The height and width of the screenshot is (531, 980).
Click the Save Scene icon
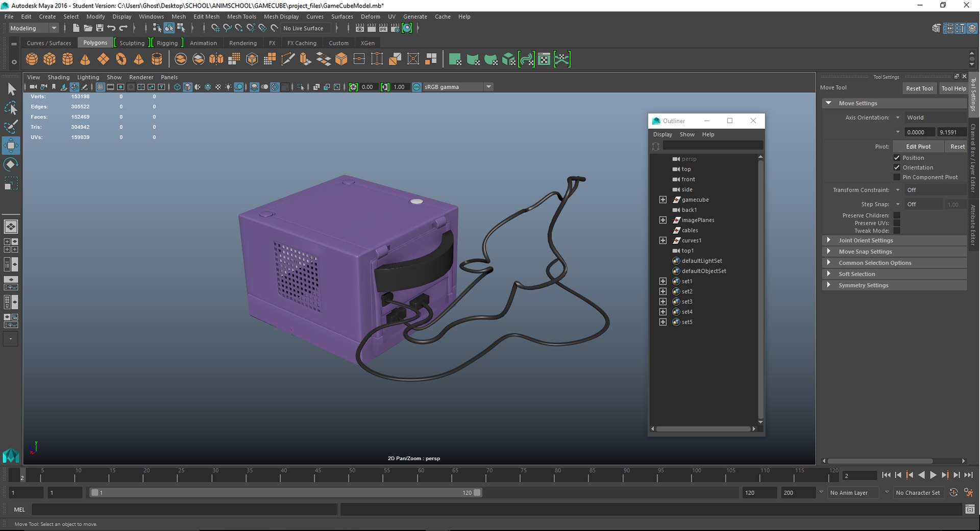point(100,28)
